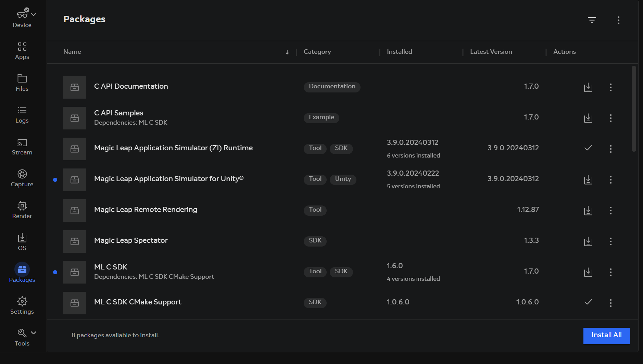Click 'Dependencies: ML C SDK CMake Support' text
Image resolution: width=643 pixels, height=364 pixels.
[x=154, y=277]
